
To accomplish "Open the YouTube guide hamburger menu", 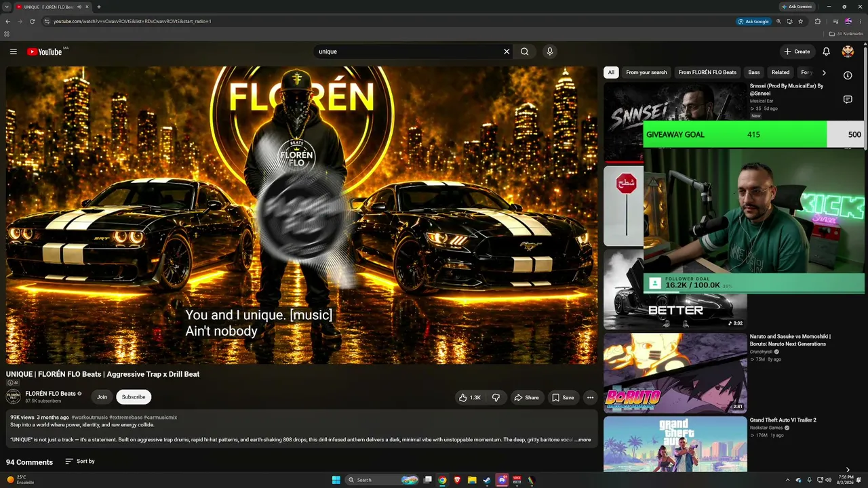I will [13, 52].
